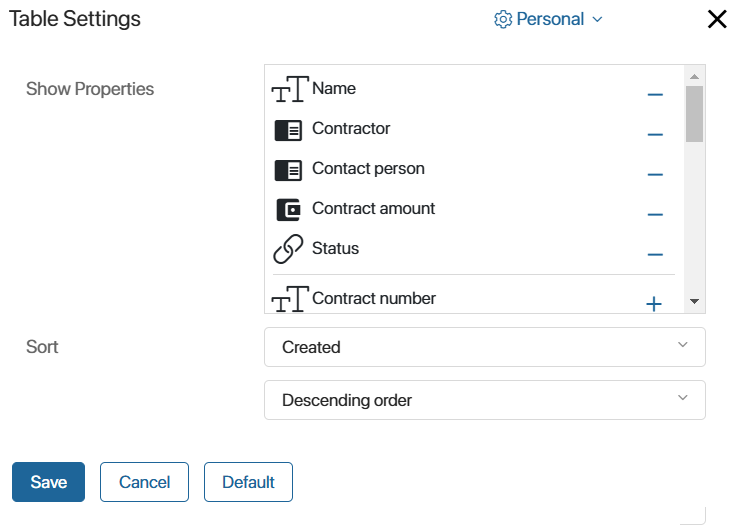This screenshot has width=734, height=528.
Task: Click the reference icon next to Contractor
Action: (x=288, y=130)
